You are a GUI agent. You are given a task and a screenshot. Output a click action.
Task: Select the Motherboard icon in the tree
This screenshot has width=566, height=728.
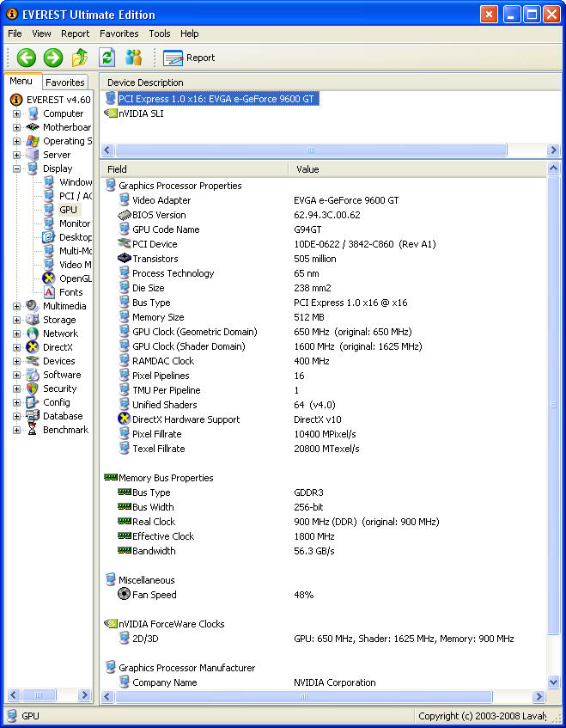pyautogui.click(x=33, y=127)
